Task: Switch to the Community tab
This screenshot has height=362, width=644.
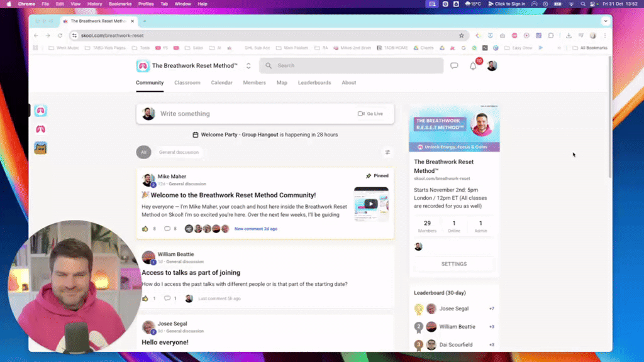Action: 150,82
